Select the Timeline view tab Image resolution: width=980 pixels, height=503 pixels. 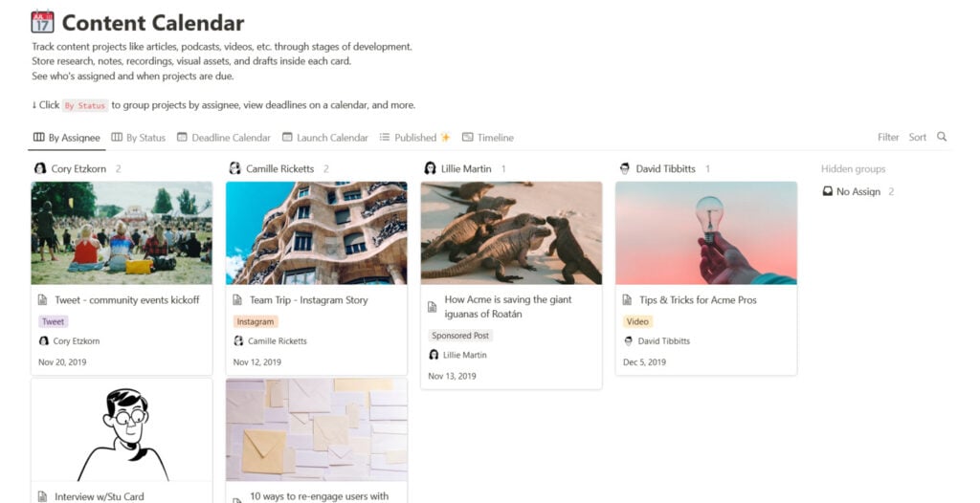(488, 138)
